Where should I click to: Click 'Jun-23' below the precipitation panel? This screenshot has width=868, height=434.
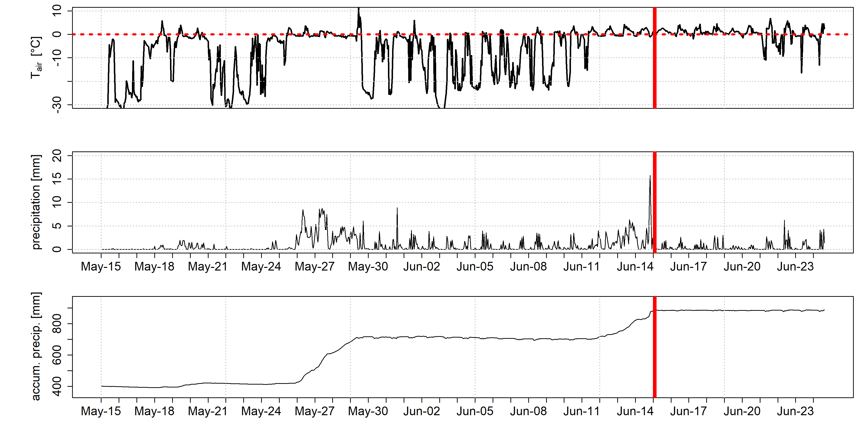[795, 266]
